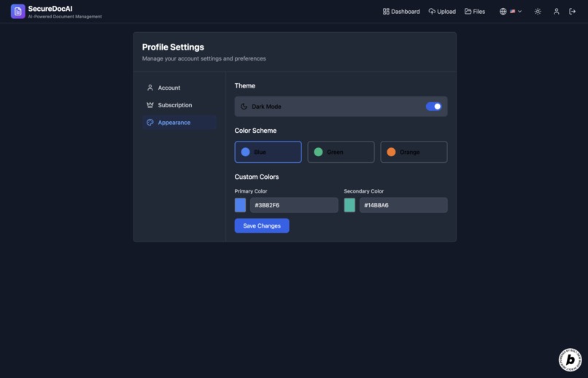Click the Custom Colors heading

click(x=257, y=177)
